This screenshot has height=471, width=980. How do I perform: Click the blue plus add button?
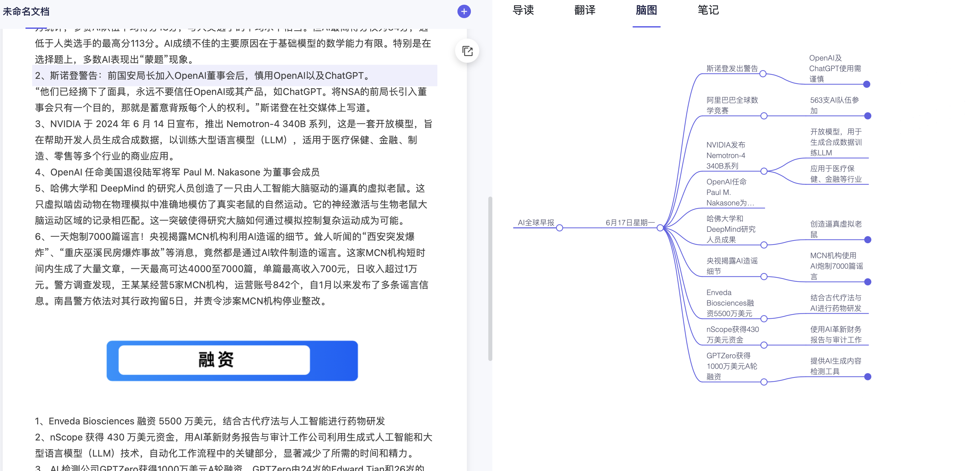464,11
